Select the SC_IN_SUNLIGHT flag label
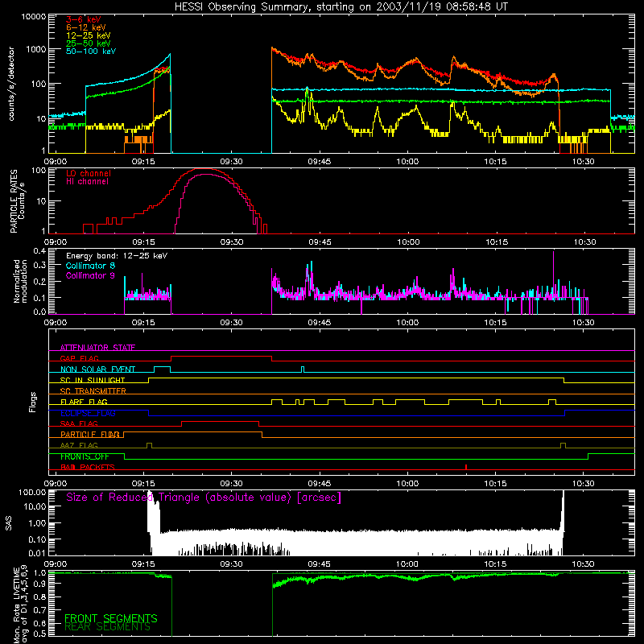The width and height of the screenshot is (644, 644). pos(93,380)
